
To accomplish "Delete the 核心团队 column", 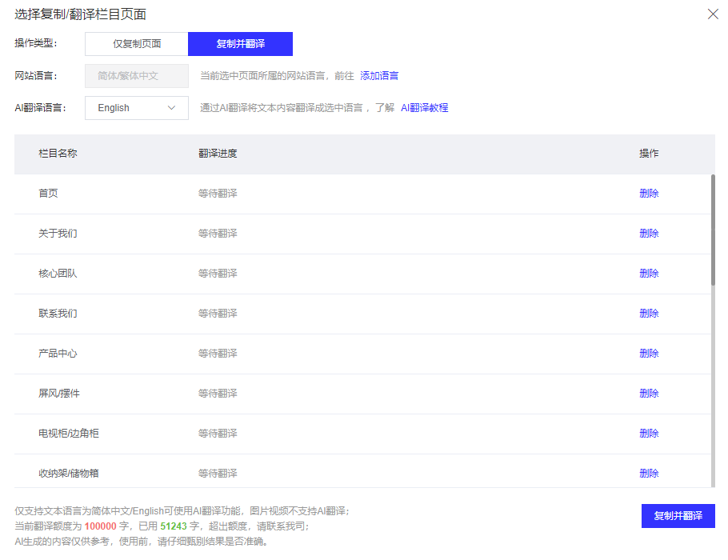I will (x=649, y=273).
